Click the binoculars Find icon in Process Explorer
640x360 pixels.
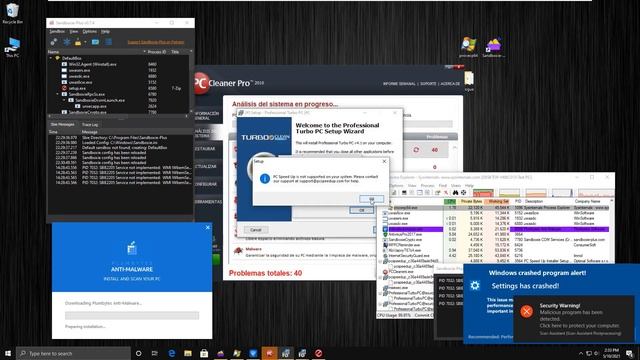click(x=456, y=193)
